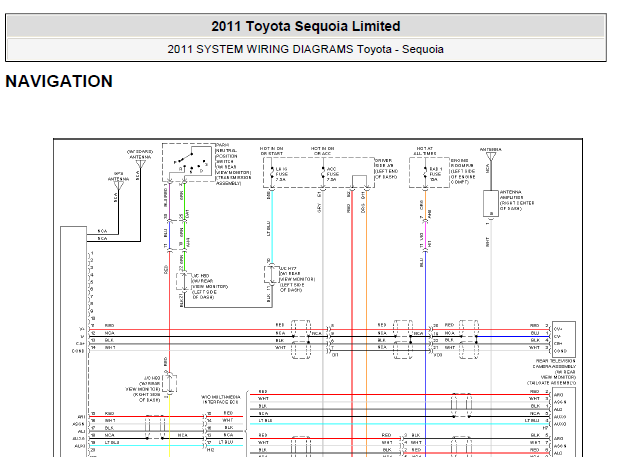Click the Antenna Amplifier label text
The height and width of the screenshot is (457, 621).
(x=517, y=200)
